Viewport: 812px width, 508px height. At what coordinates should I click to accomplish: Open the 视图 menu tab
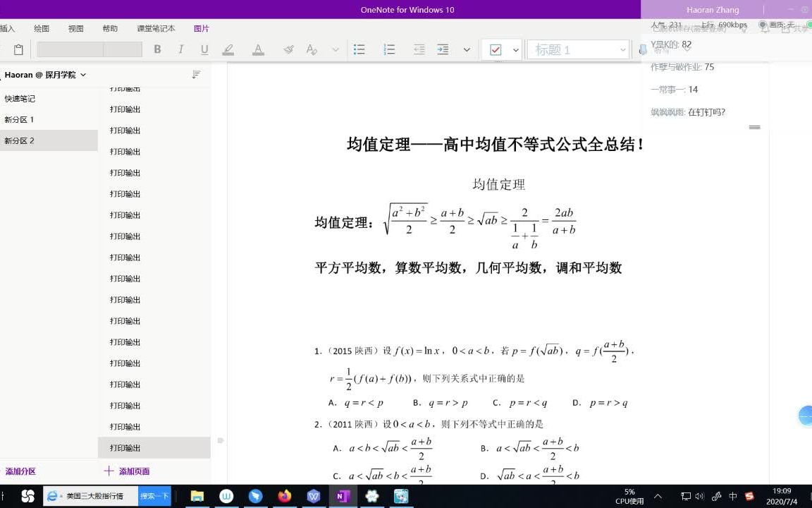click(75, 28)
